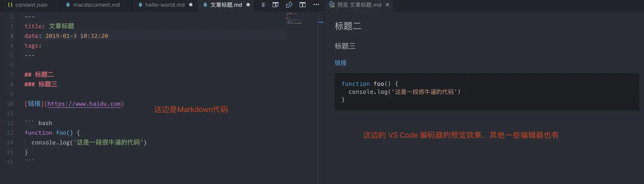
Task: Click the ### 标题三 line in editor
Action: point(41,84)
